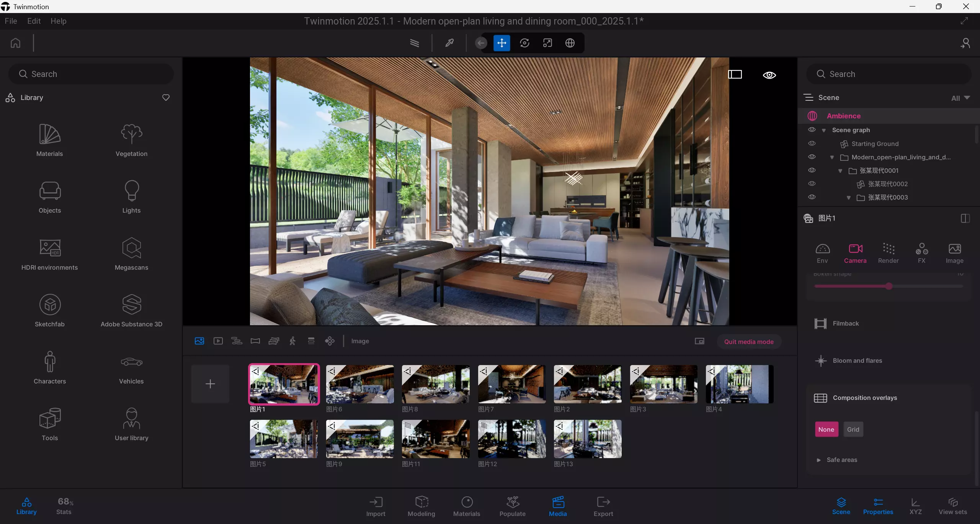Click Quit media mode button

[x=749, y=342]
